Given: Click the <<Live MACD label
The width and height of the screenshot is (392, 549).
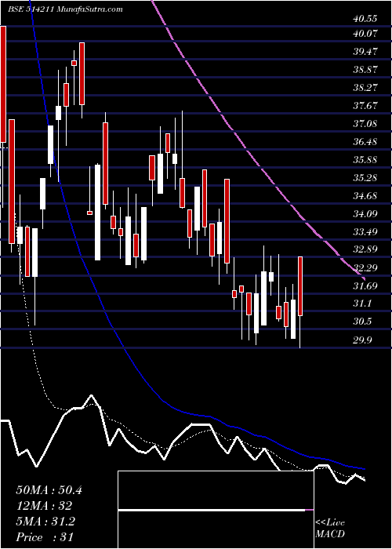Looking at the screenshot, I should point(330,529).
